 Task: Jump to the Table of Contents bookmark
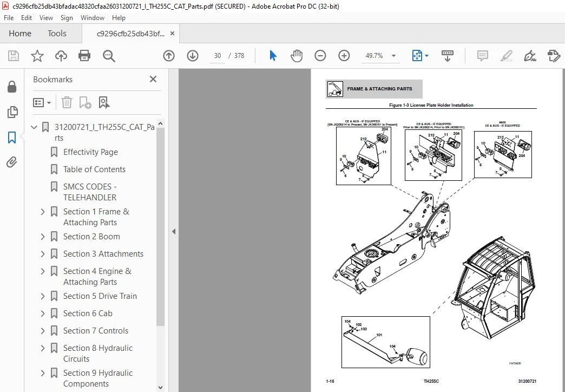pyautogui.click(x=94, y=169)
